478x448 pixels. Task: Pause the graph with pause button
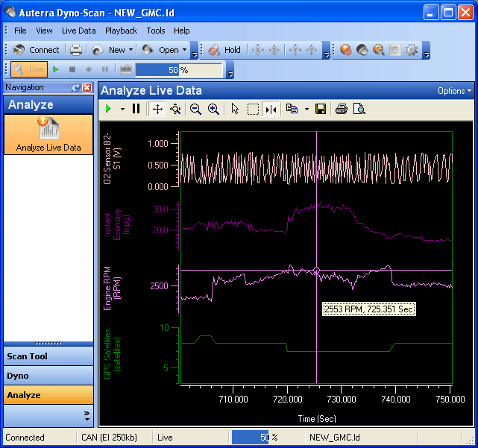[x=136, y=109]
